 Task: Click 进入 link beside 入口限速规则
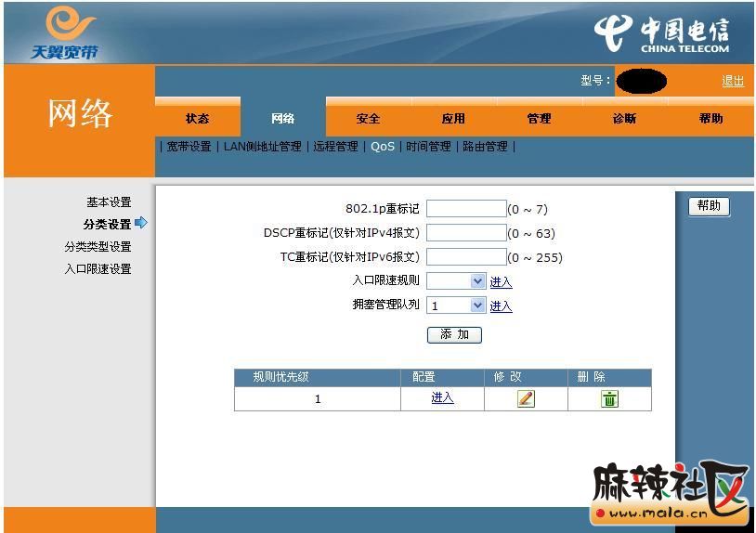(x=501, y=282)
